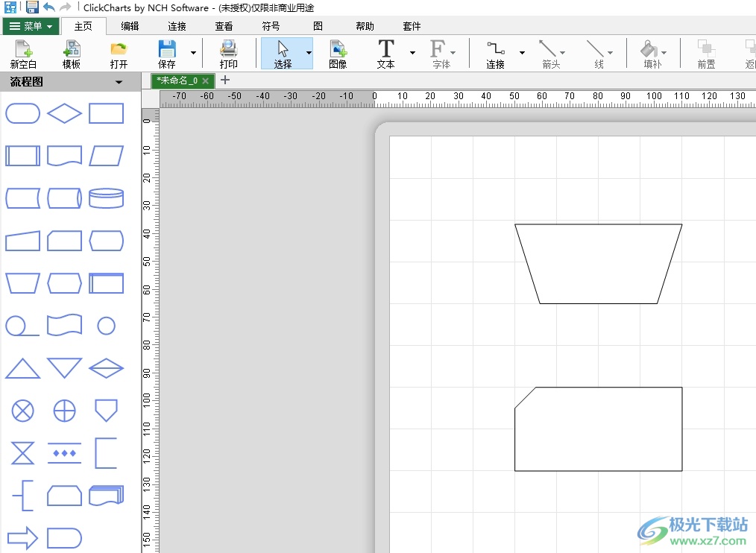Open the 套件 suite tab

click(x=412, y=26)
